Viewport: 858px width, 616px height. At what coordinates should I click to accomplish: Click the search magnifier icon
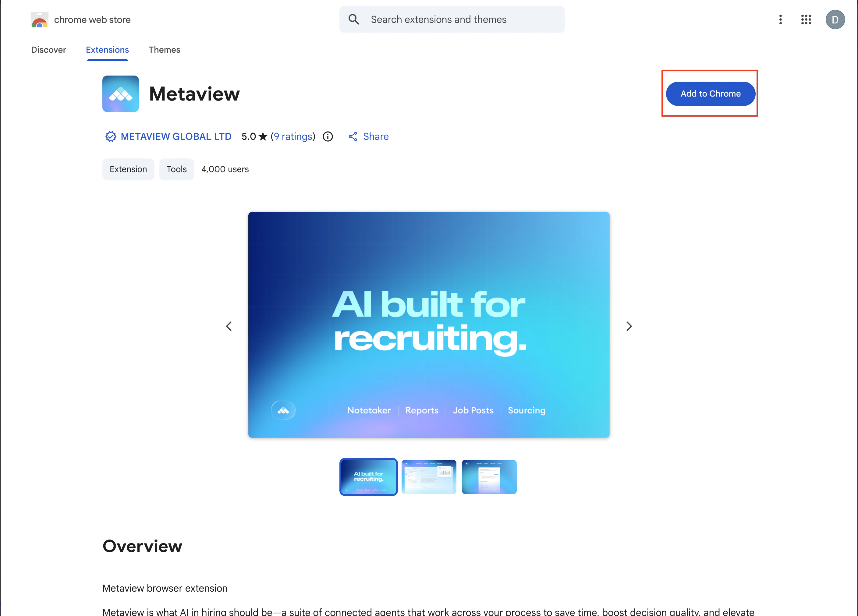[x=354, y=19]
